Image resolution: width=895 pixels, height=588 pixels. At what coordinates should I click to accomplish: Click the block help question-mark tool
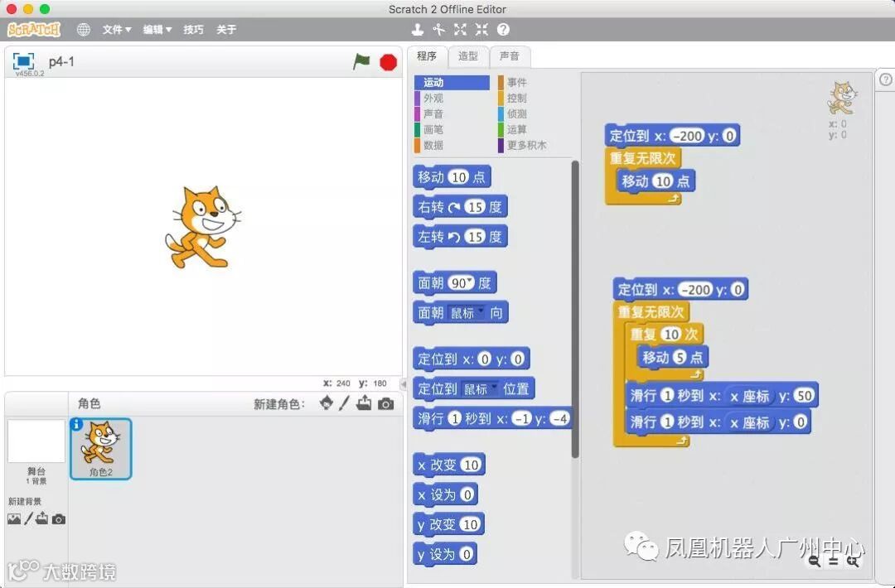pyautogui.click(x=503, y=30)
